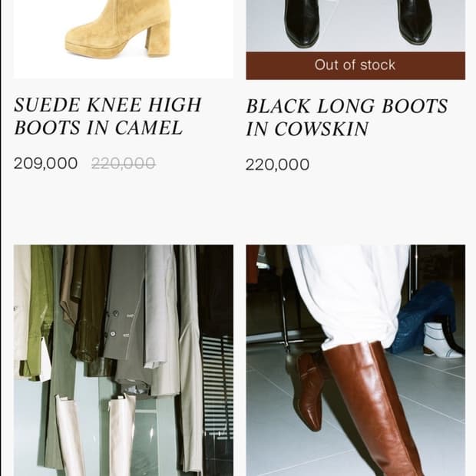Click the word CAMEL in product title
The height and width of the screenshot is (476, 476).
149,127
